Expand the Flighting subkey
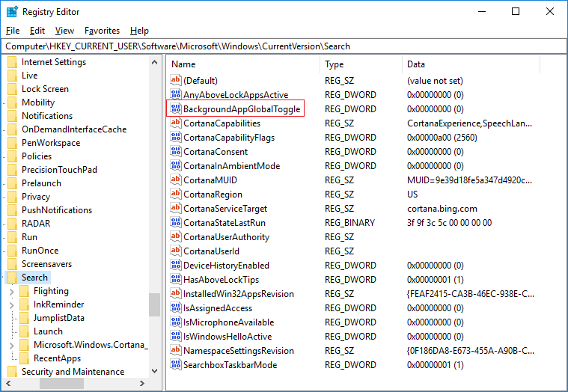Image resolution: width=568 pixels, height=392 pixels. click(x=11, y=291)
